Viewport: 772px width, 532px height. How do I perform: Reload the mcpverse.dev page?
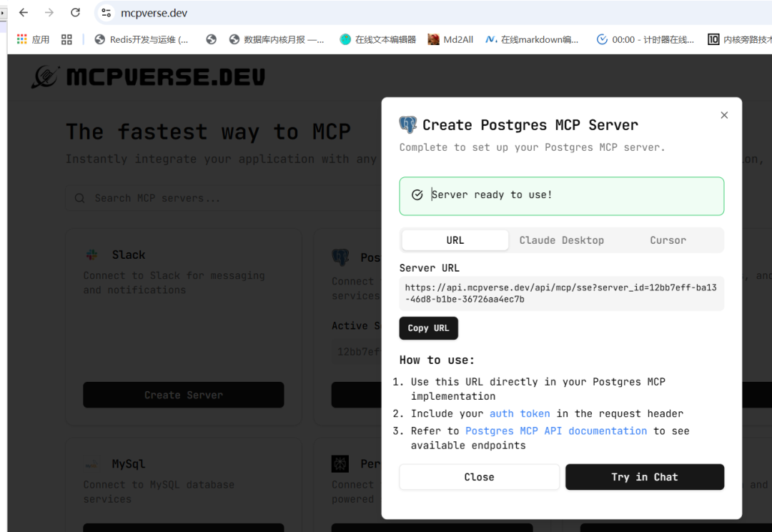pos(75,13)
